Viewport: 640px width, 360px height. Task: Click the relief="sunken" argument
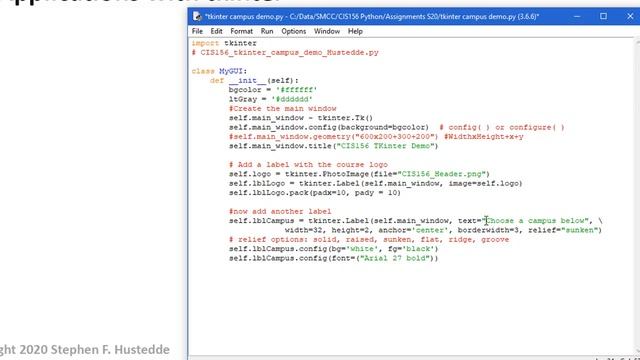pyautogui.click(x=562, y=231)
